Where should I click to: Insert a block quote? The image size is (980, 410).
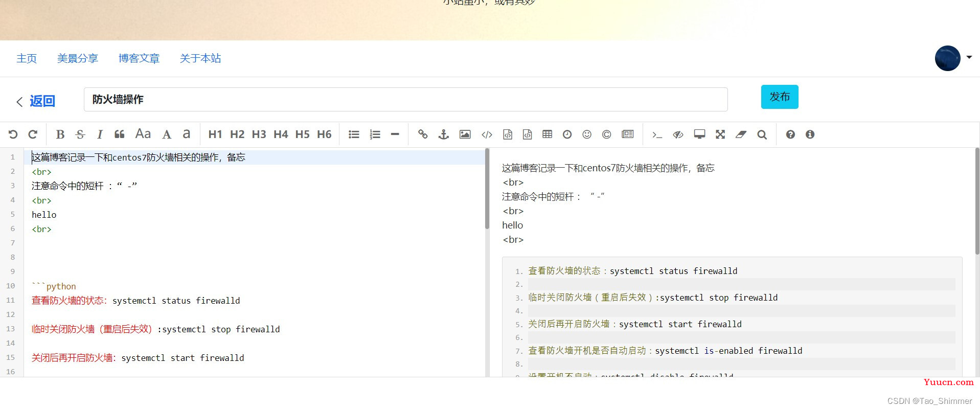(120, 134)
